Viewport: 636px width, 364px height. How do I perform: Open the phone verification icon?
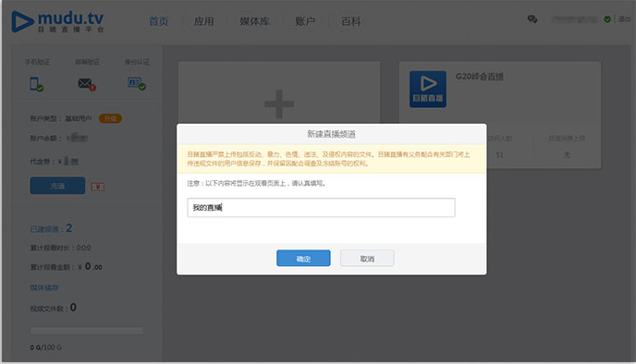(x=36, y=84)
